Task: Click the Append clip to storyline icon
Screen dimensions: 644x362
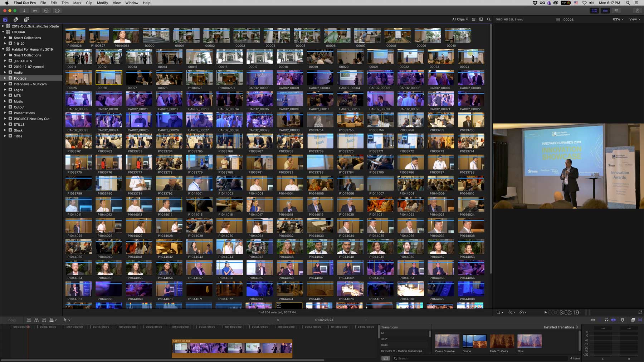Action: coord(44,320)
